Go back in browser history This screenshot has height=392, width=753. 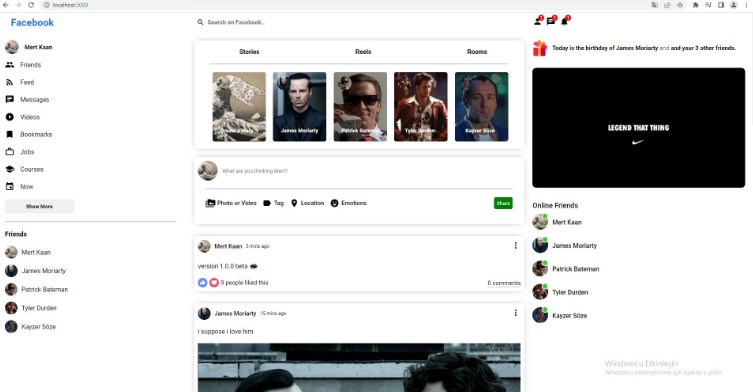pyautogui.click(x=6, y=5)
